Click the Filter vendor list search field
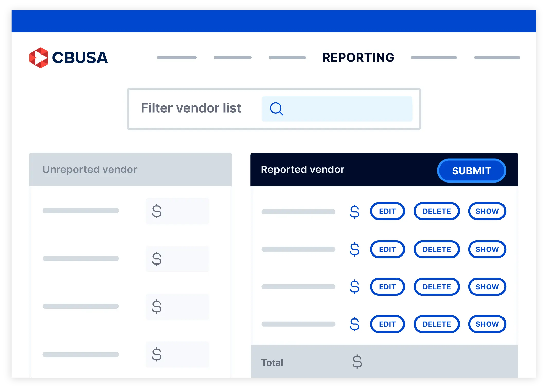 point(337,109)
